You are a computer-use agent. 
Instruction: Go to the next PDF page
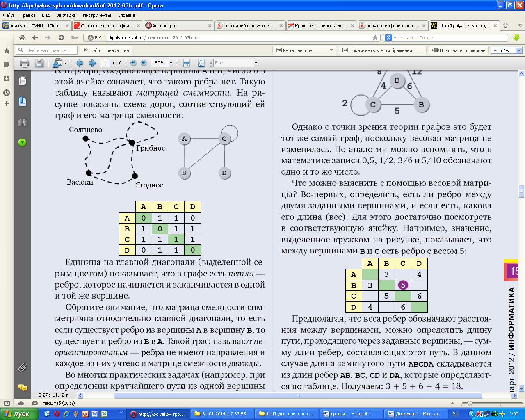pyautogui.click(x=92, y=63)
